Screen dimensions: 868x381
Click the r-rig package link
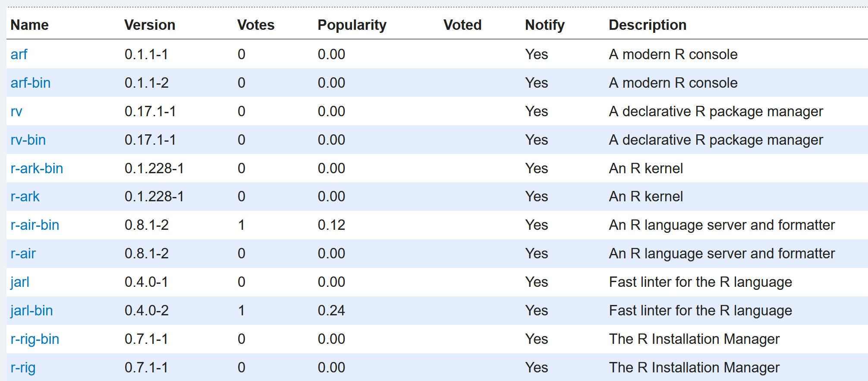click(23, 368)
